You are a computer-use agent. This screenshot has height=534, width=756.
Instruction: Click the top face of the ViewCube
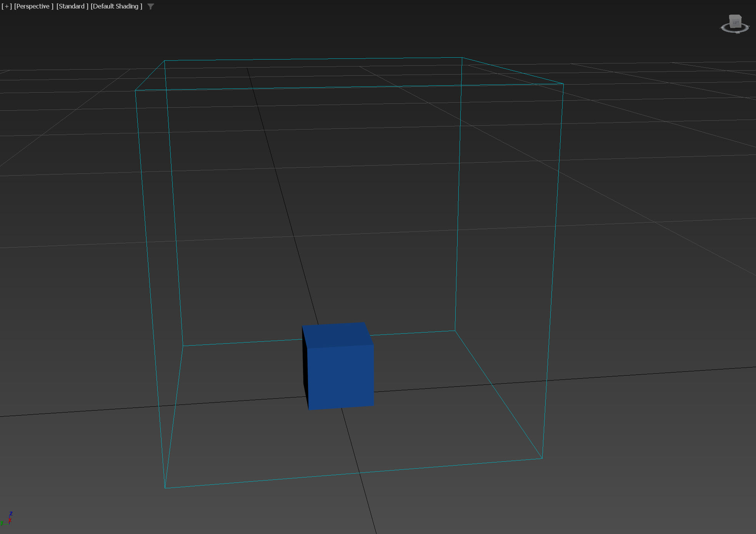[x=735, y=17]
